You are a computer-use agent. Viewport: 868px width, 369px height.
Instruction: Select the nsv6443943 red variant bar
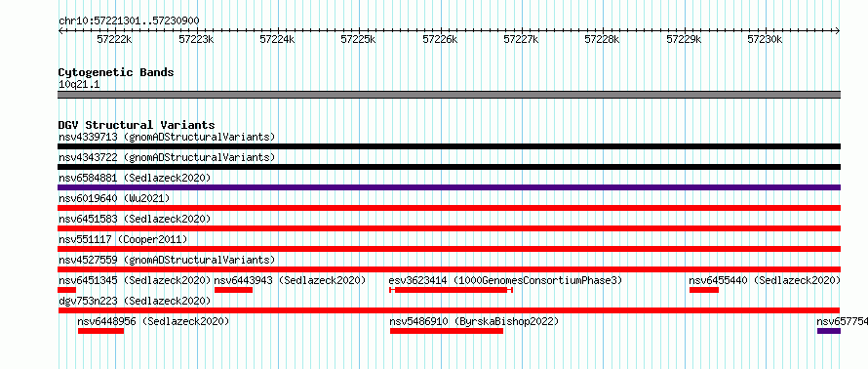coord(234,290)
